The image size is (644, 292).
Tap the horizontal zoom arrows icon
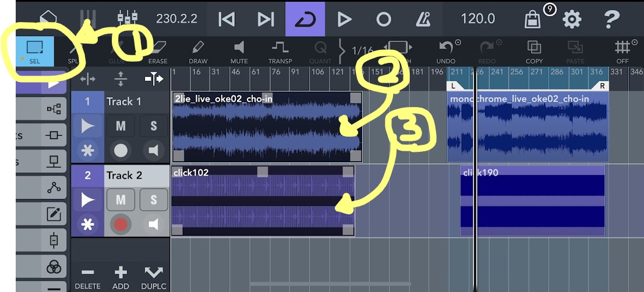[x=87, y=79]
